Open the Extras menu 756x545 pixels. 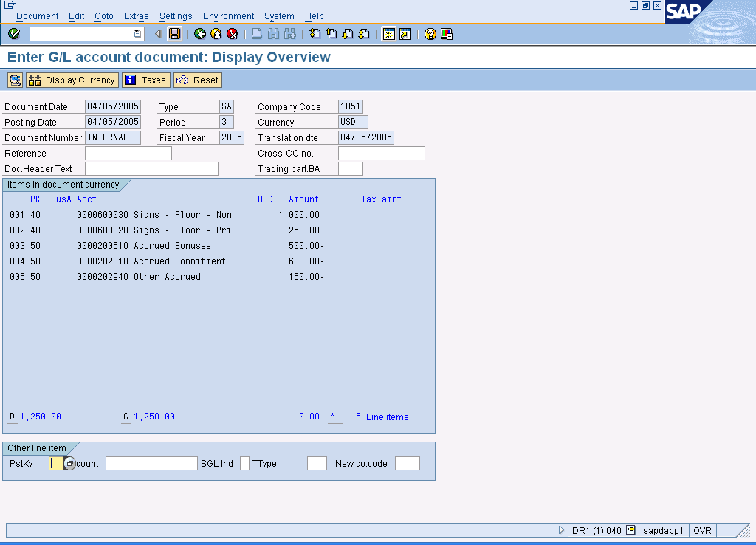click(x=136, y=16)
